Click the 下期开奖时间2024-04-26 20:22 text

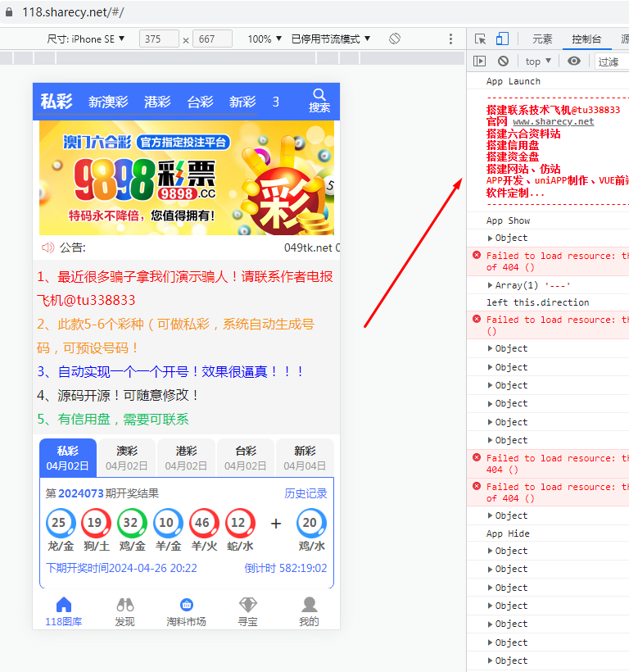click(x=121, y=568)
